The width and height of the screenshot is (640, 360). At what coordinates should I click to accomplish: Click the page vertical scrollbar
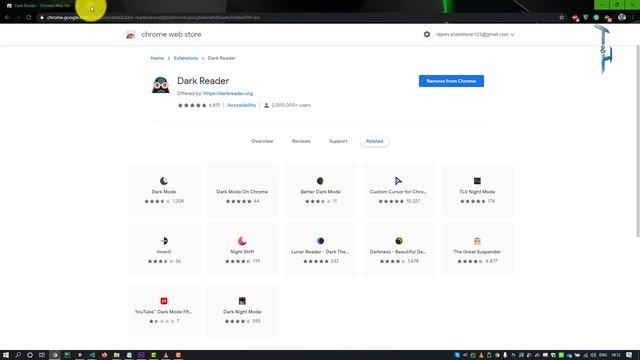tap(638, 141)
